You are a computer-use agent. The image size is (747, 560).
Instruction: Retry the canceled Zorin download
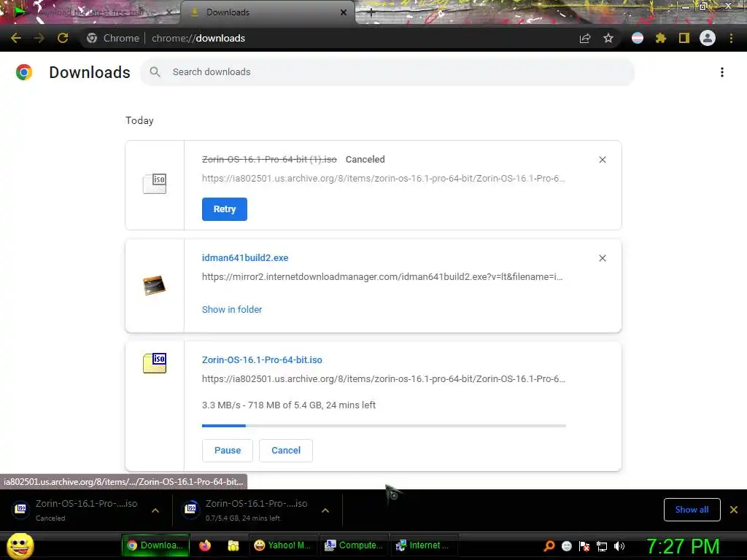tap(225, 209)
